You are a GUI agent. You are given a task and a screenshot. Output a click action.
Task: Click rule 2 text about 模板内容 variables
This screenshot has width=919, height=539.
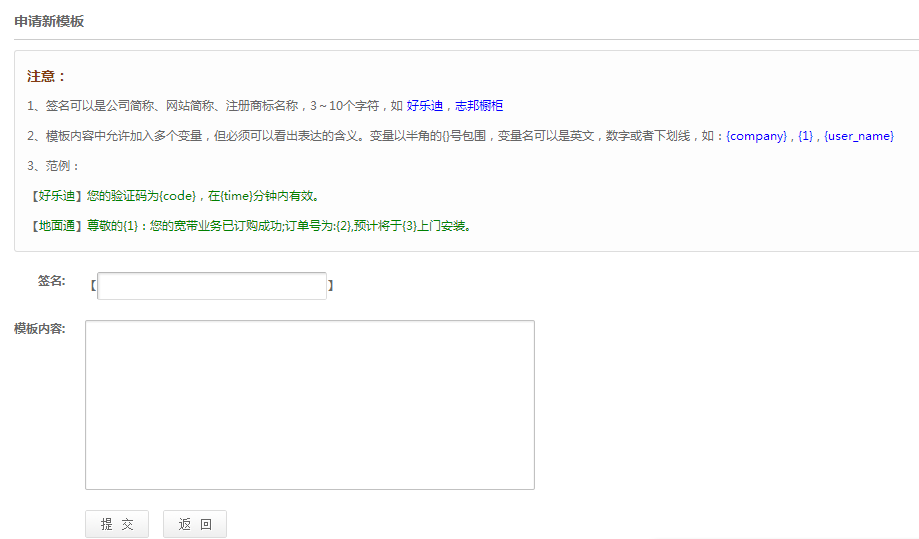pos(461,136)
